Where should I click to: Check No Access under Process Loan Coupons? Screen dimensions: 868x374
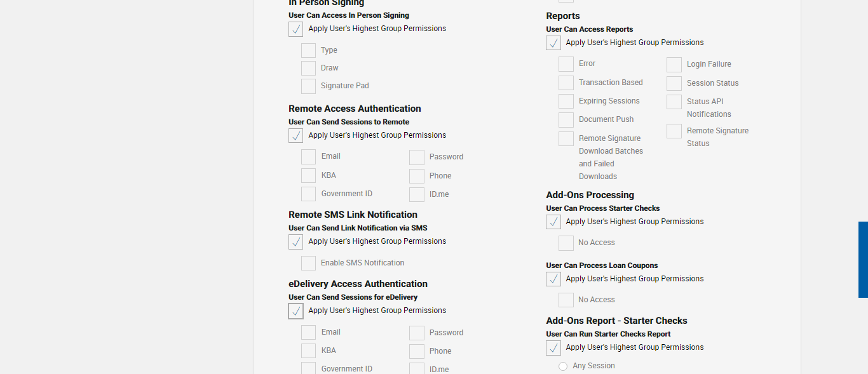[x=566, y=300]
